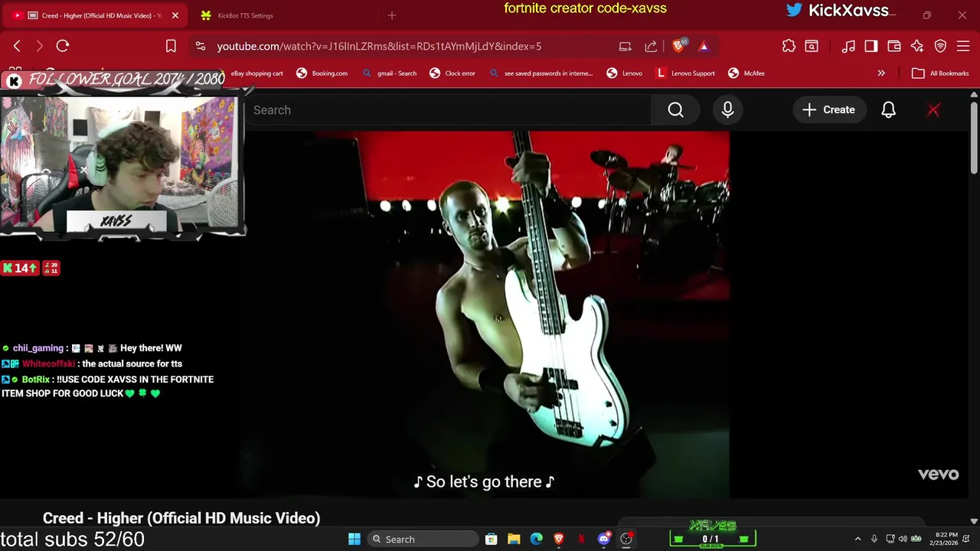
Task: Click the YouTube Create button
Action: tap(828, 110)
